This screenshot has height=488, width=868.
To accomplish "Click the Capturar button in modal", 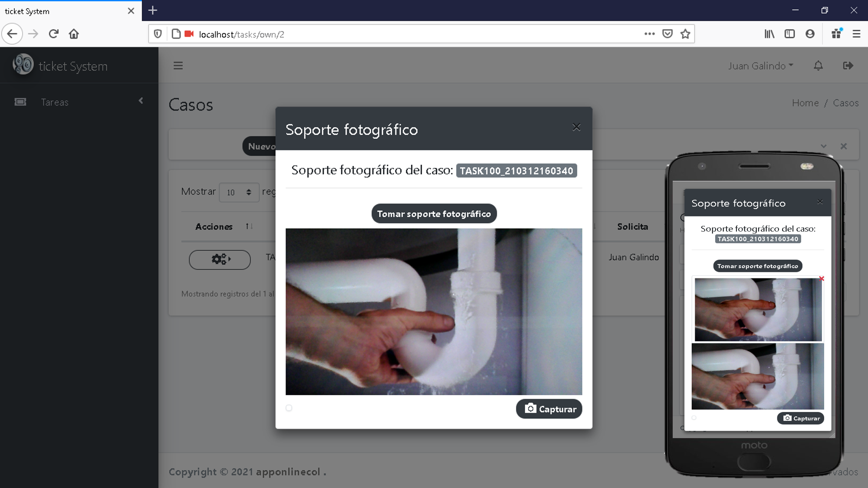I will 549,409.
